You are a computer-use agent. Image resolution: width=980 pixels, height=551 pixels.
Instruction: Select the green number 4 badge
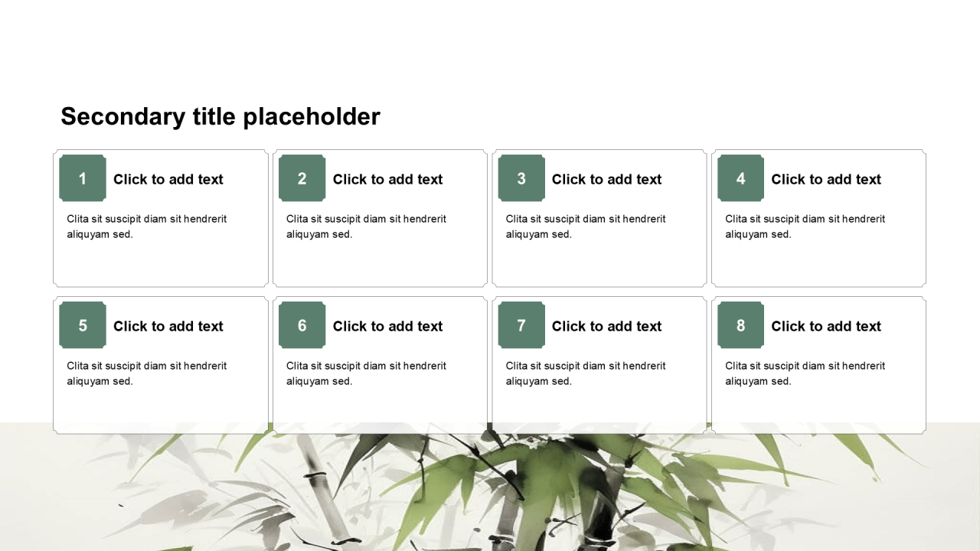[740, 178]
